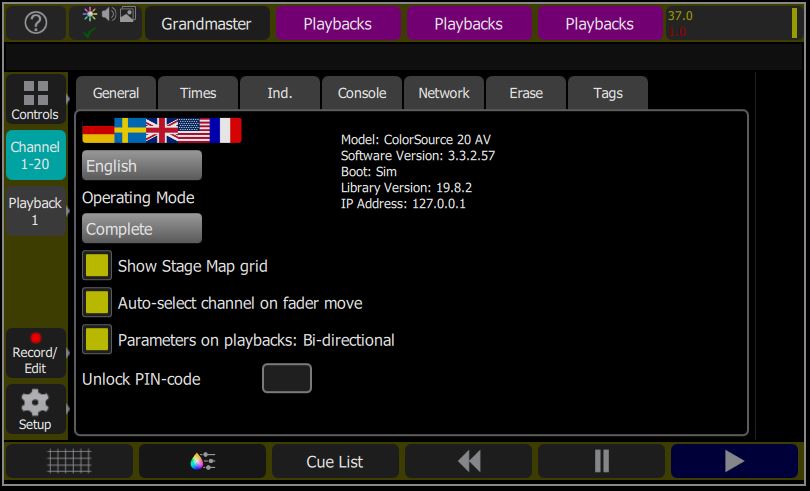Image resolution: width=810 pixels, height=491 pixels.
Task: Open the Cue List button
Action: point(335,461)
